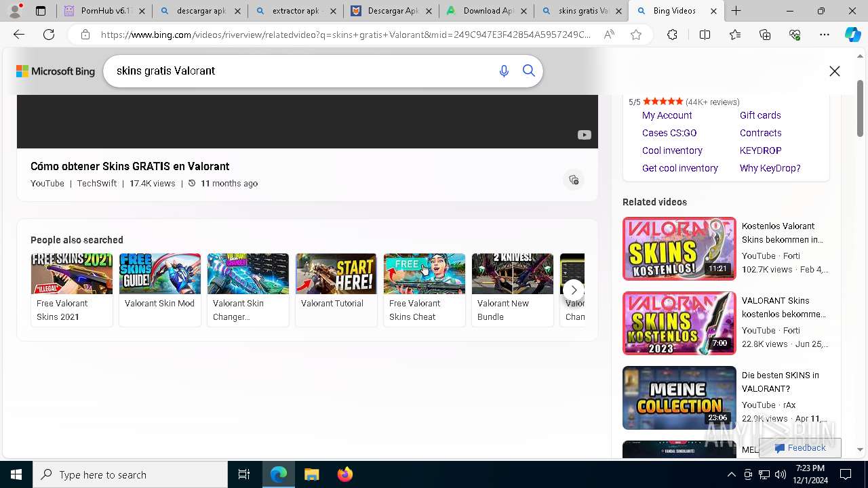Open the Gift cards link

760,115
